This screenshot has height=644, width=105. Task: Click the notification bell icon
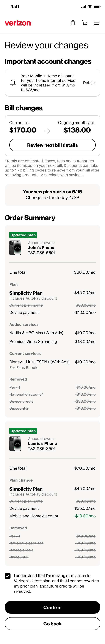click(x=13, y=83)
